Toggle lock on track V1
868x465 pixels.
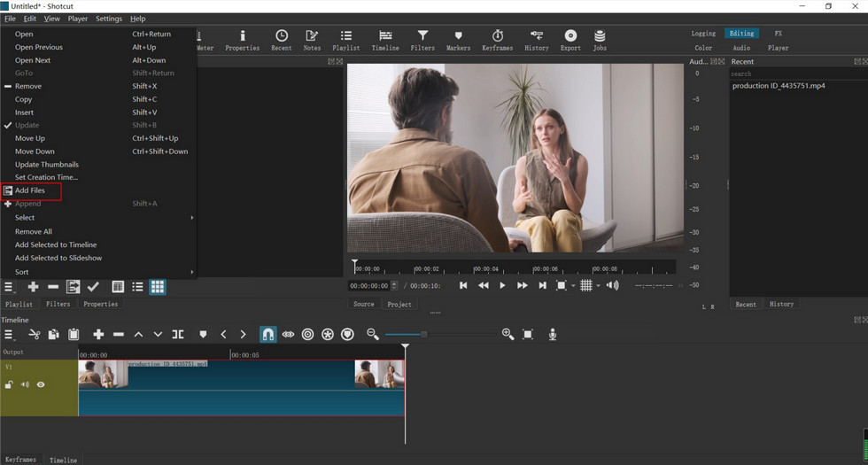(x=9, y=384)
